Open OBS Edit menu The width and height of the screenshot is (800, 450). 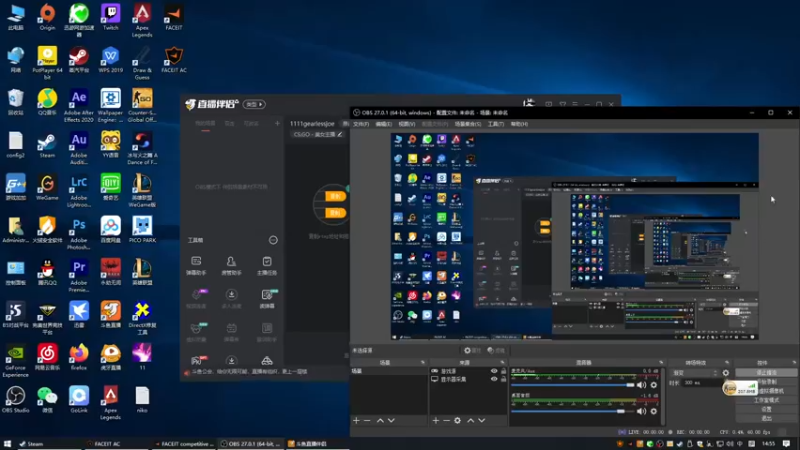coord(384,124)
